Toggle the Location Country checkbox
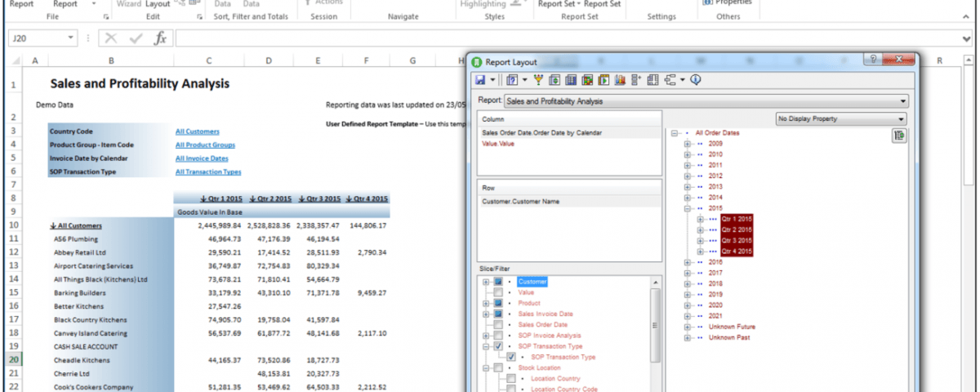Image resolution: width=980 pixels, height=392 pixels. pos(511,378)
